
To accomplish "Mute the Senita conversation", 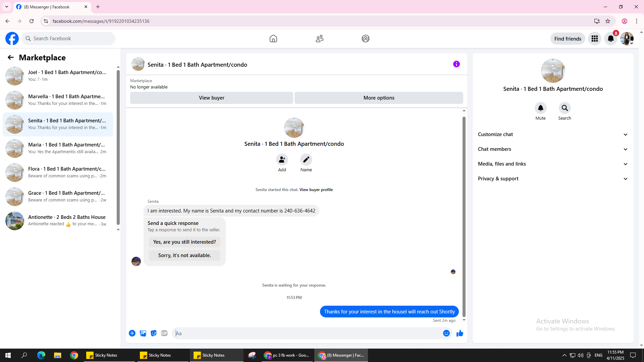I will [541, 108].
